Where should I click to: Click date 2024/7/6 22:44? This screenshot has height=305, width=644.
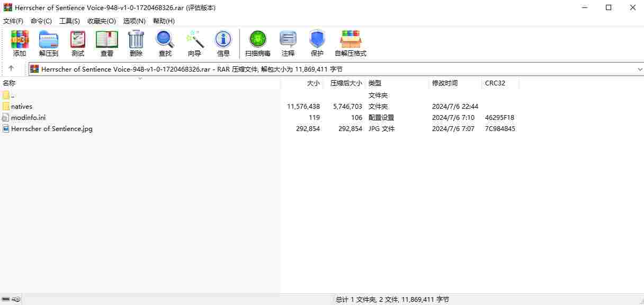coord(455,107)
